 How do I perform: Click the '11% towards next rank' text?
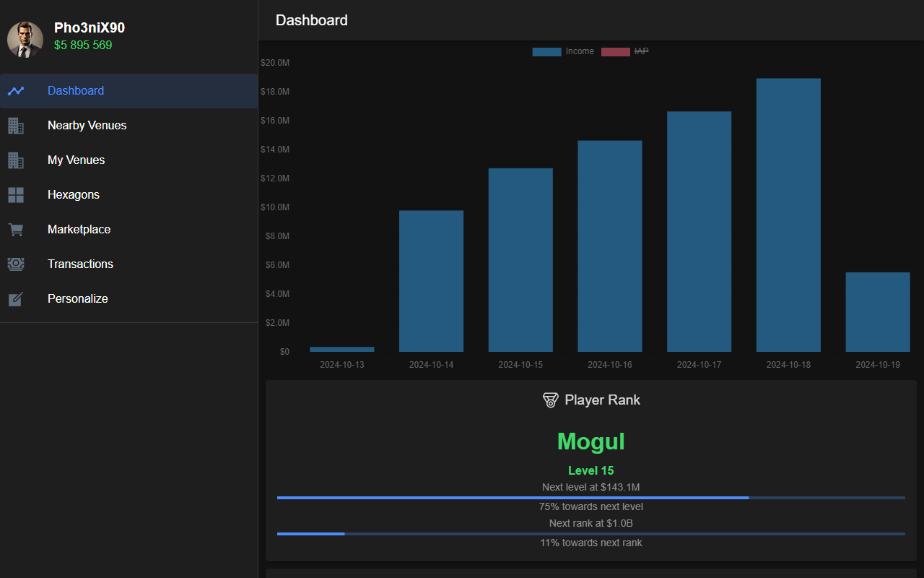click(591, 543)
